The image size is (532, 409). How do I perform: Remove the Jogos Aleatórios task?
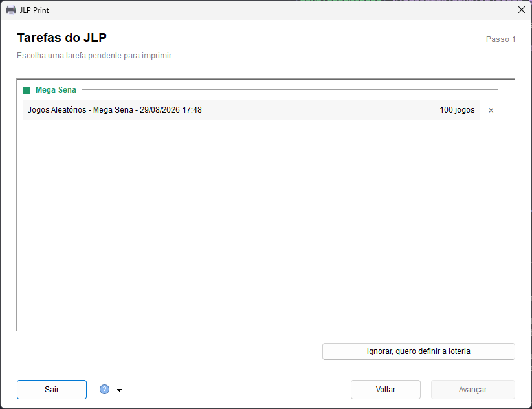click(x=491, y=110)
